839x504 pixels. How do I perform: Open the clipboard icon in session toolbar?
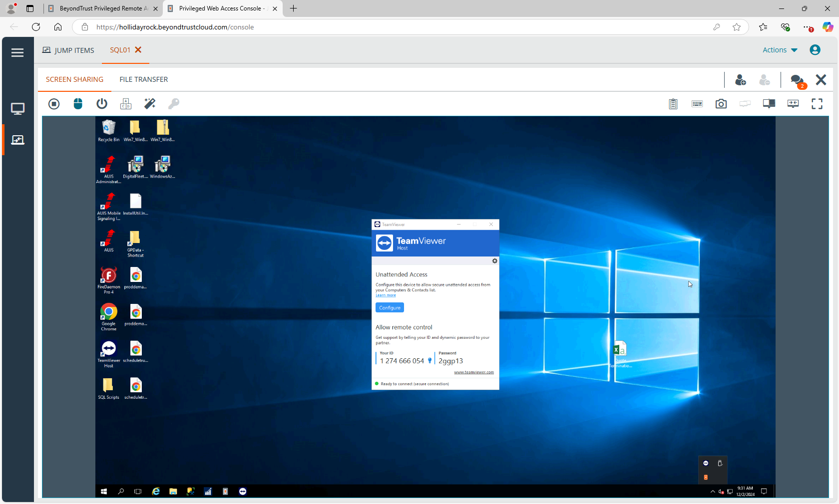click(673, 104)
